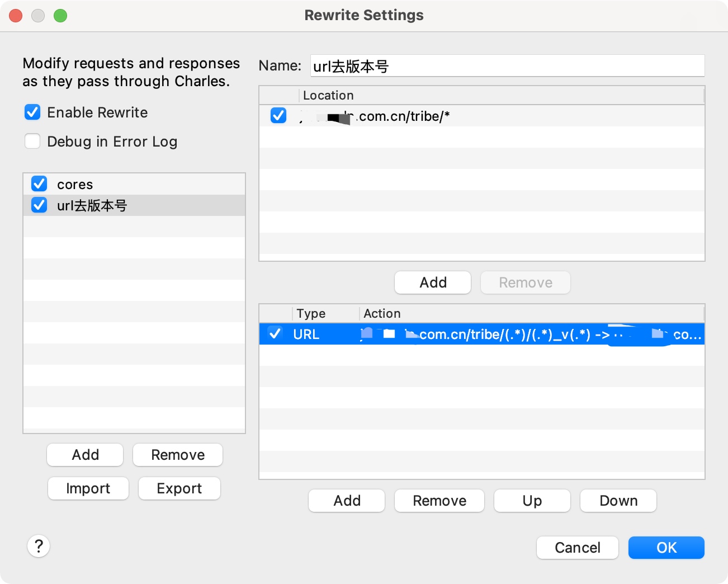Confirm changes with the OK button
Screen dimensions: 728x584
click(666, 548)
